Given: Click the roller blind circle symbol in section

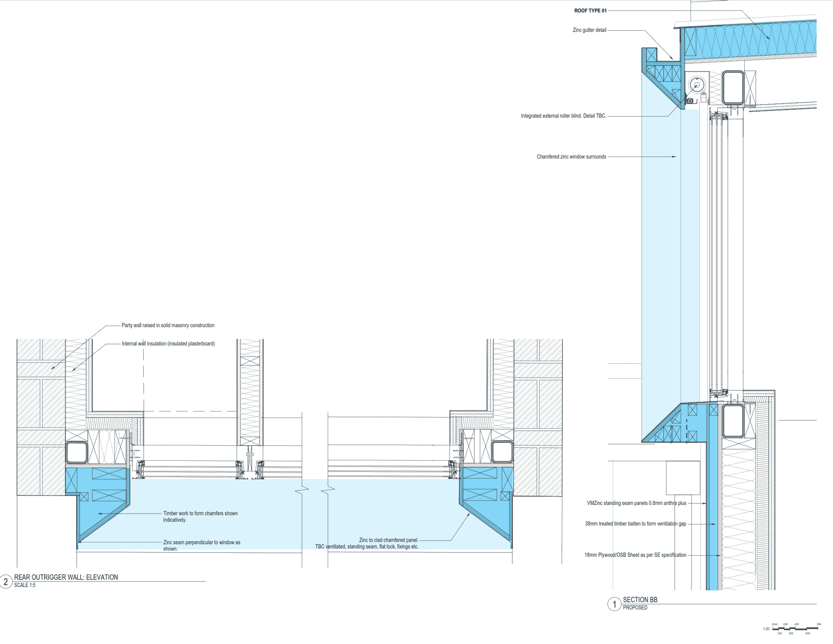Looking at the screenshot, I should tap(697, 85).
